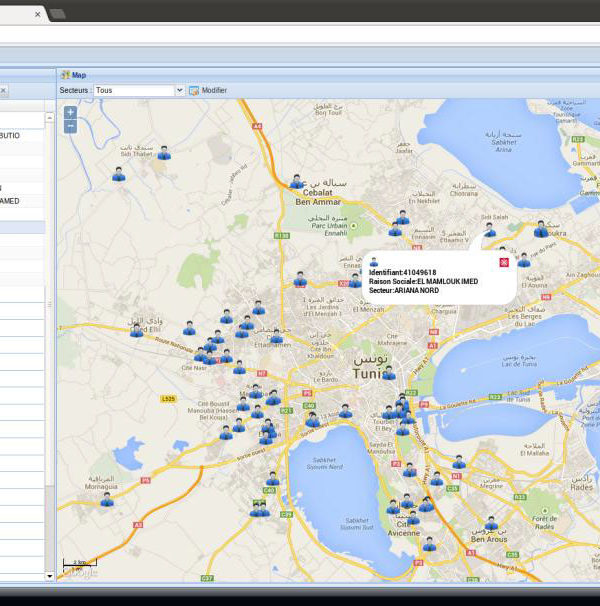Screen dimensions: 600x606
Task: Click the westernmost client marker left of Sidi Thabet
Action: tap(118, 174)
